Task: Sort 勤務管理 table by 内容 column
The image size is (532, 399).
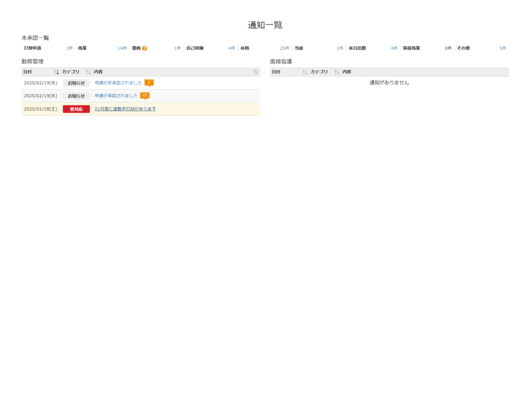Action: point(256,72)
